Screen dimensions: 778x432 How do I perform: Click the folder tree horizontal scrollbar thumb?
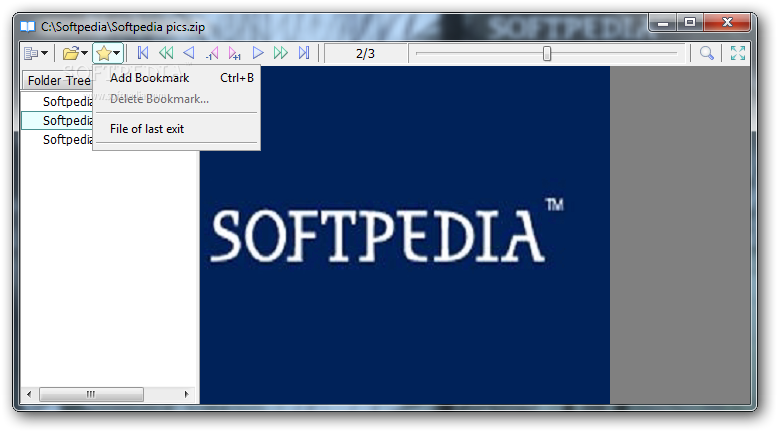91,394
